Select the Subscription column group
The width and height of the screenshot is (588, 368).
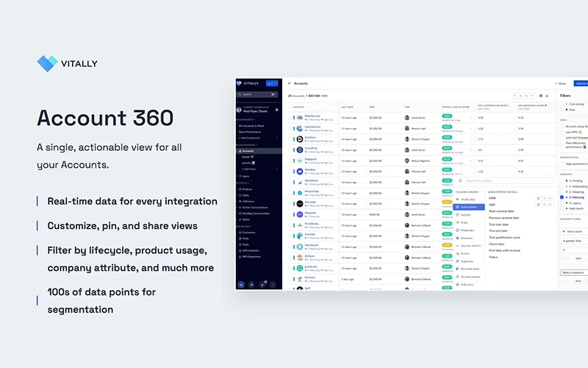469,207
